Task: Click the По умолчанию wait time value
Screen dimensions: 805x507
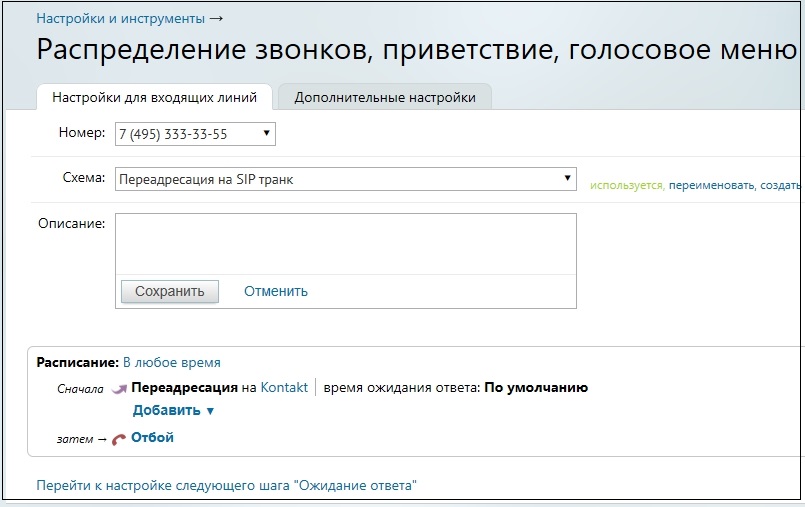Action: (x=536, y=387)
